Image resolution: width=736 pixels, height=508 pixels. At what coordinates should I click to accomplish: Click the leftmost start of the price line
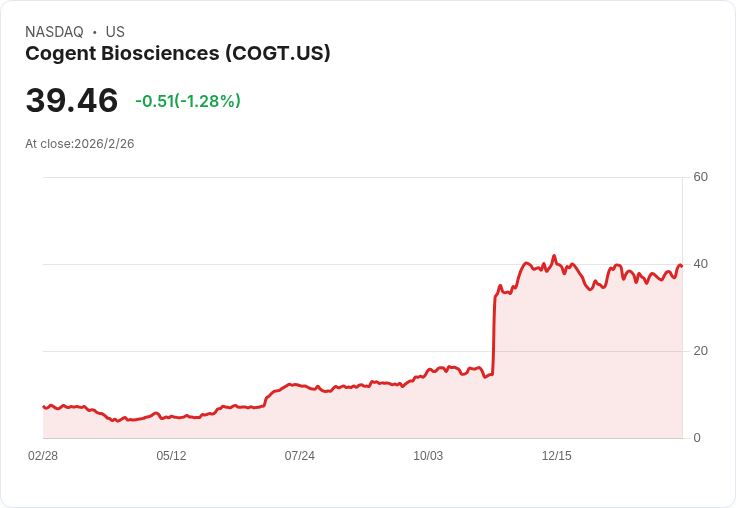tap(43, 406)
